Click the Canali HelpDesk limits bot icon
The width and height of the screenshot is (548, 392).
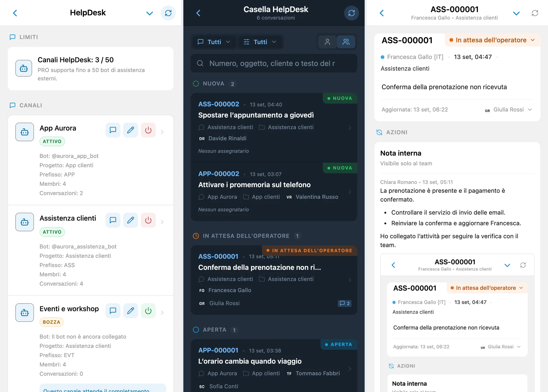coord(24,68)
